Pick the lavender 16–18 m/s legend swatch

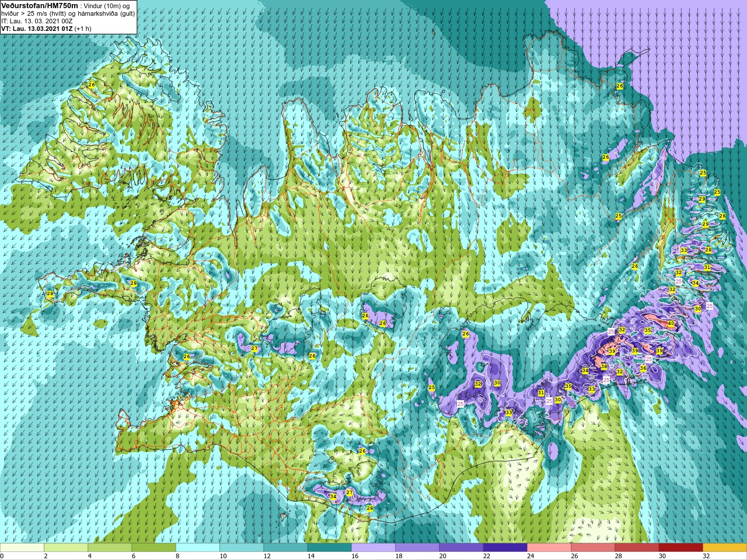tap(373, 548)
